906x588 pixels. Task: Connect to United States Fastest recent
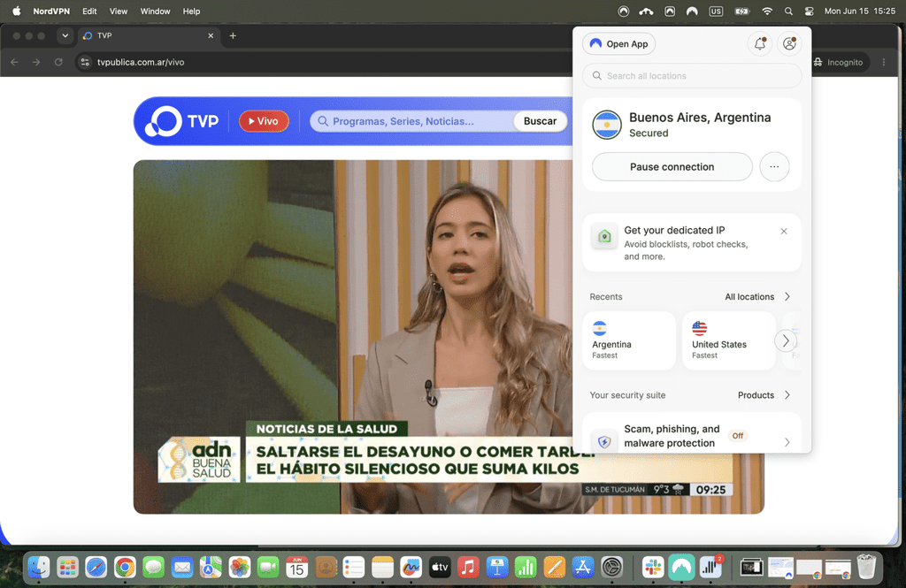pyautogui.click(x=729, y=340)
